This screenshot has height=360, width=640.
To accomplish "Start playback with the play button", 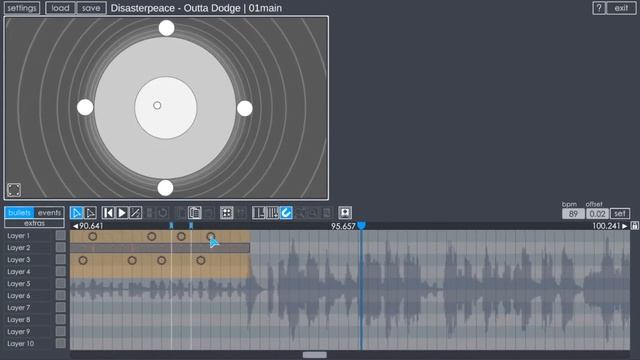I will click(x=122, y=213).
